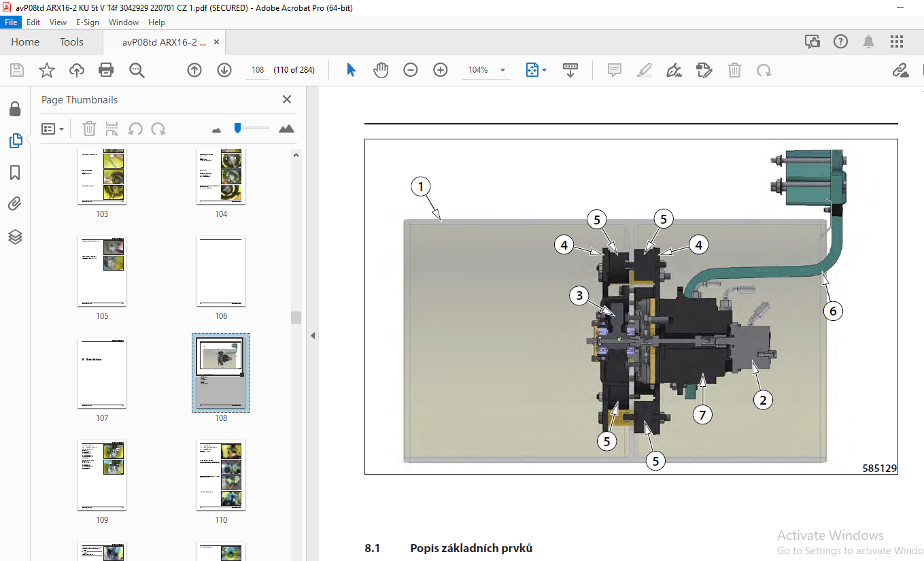Select page 104 thumbnail
Screen dimensions: 924x561
[221, 177]
